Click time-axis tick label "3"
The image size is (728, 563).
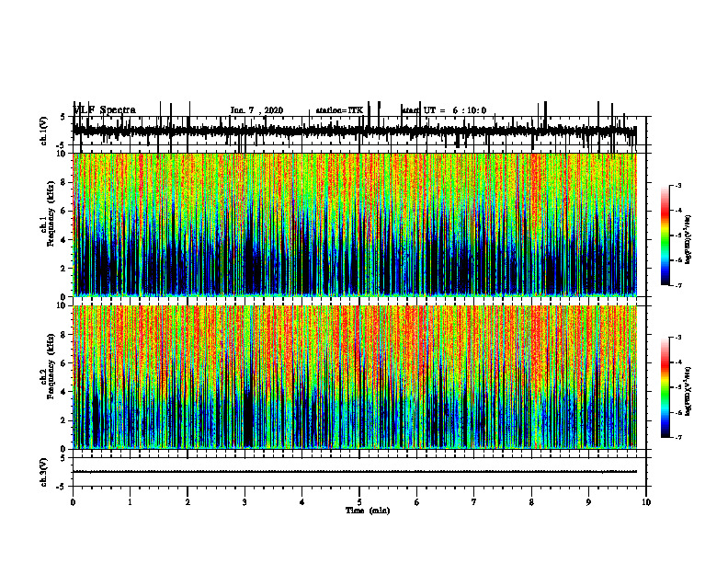(245, 502)
